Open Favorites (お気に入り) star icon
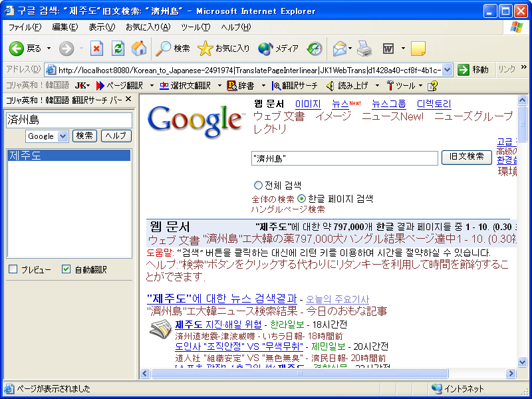 point(205,49)
